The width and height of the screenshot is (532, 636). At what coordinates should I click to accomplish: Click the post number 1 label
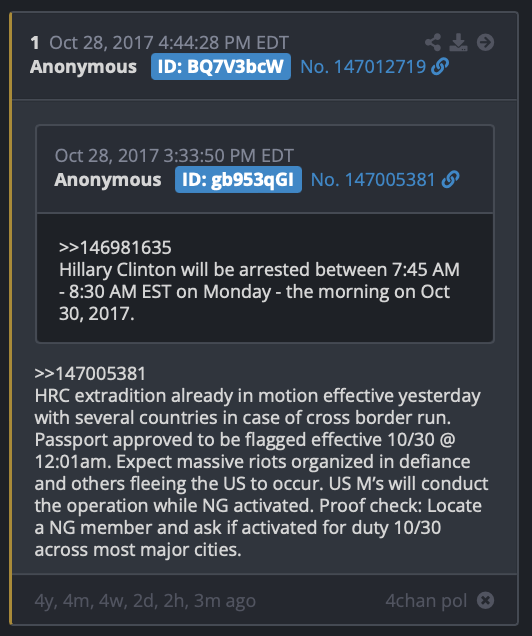[x=35, y=43]
